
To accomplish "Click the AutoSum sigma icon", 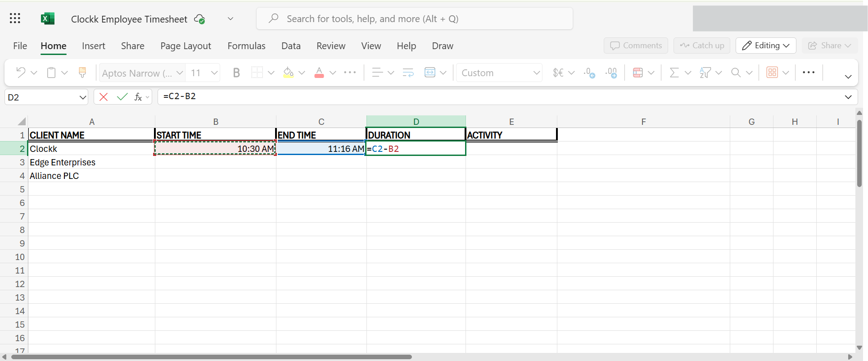I will pyautogui.click(x=674, y=73).
